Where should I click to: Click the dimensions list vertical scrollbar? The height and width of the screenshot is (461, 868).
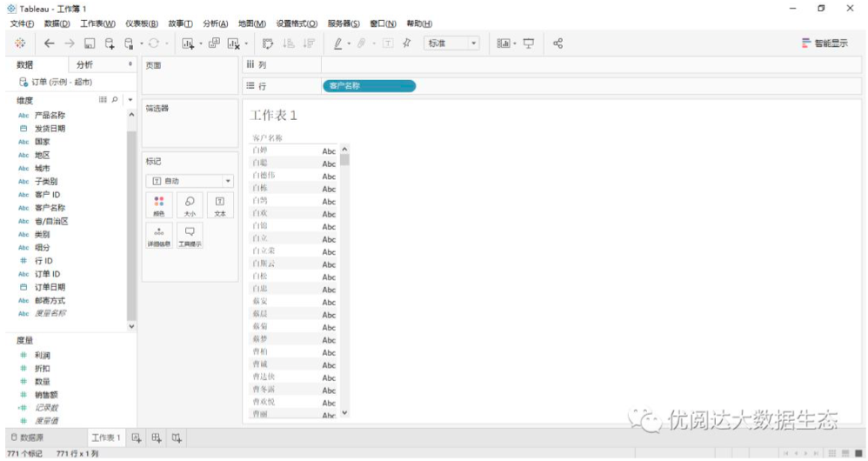tap(132, 217)
